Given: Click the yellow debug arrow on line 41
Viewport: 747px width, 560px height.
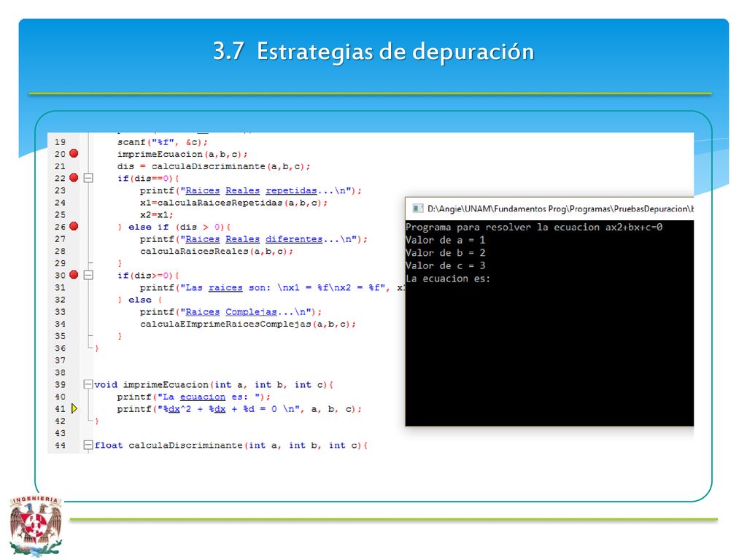Looking at the screenshot, I should click(74, 408).
